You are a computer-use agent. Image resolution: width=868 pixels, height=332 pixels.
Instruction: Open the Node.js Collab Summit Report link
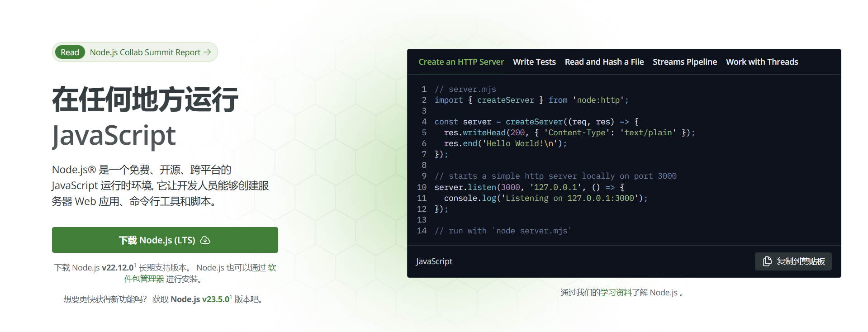click(x=135, y=52)
